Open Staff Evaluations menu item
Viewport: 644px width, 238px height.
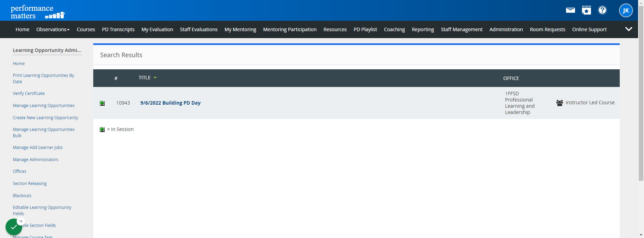(x=199, y=29)
